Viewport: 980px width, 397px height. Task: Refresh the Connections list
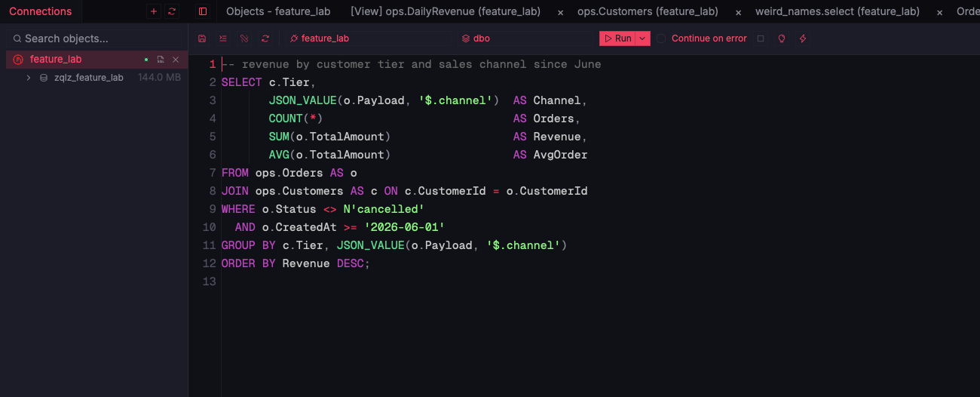pos(172,11)
